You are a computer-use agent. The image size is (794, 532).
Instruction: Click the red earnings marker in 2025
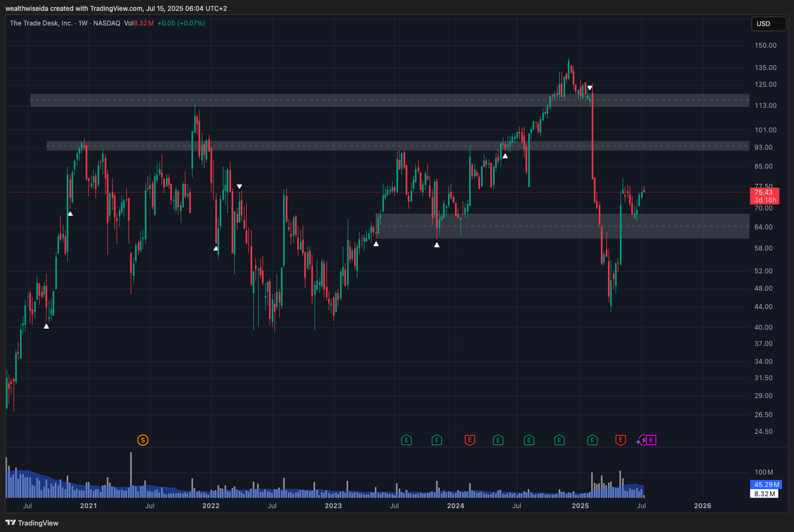click(x=621, y=439)
